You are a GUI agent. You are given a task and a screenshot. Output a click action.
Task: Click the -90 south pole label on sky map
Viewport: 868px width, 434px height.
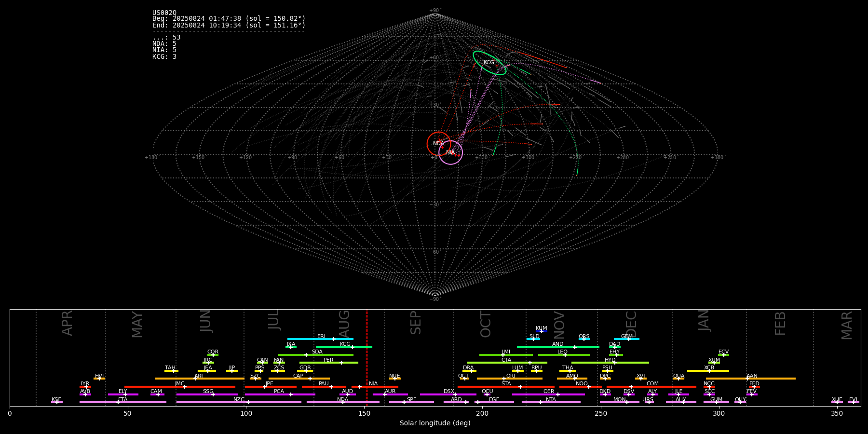coord(434,299)
